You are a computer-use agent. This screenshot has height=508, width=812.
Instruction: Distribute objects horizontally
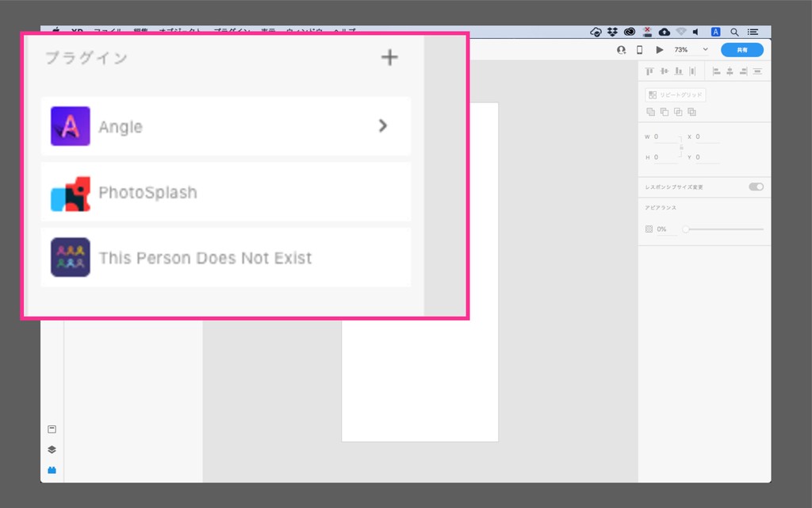(x=757, y=71)
